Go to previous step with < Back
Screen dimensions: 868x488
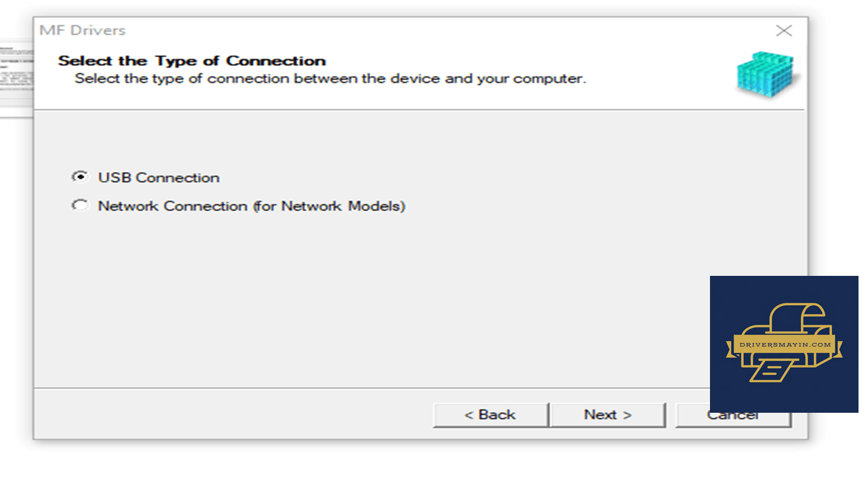click(490, 415)
